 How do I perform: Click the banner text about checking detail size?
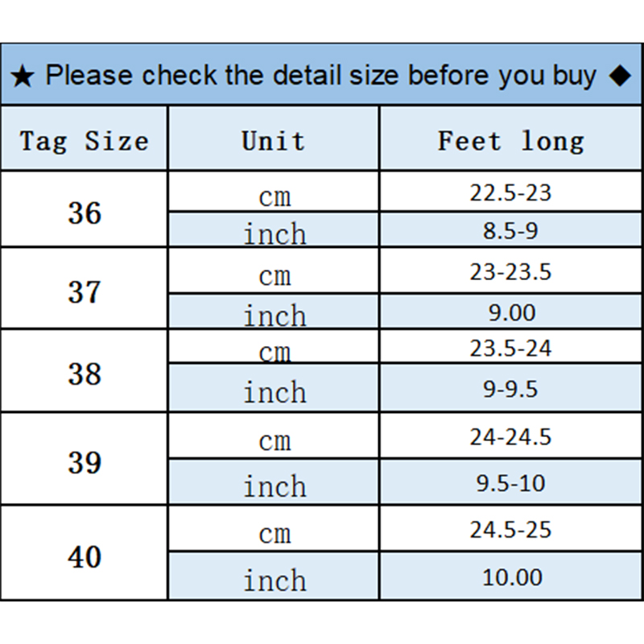click(x=320, y=76)
